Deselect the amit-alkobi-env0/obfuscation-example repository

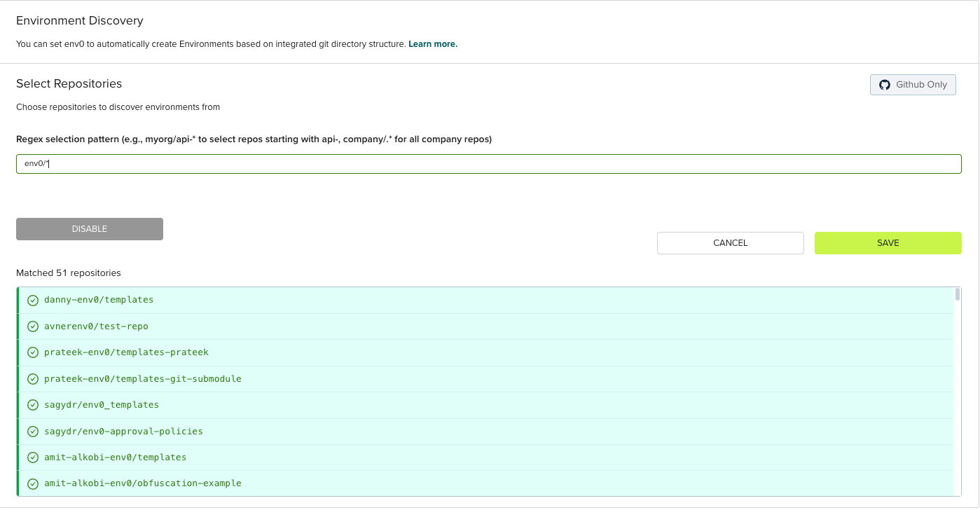click(x=32, y=483)
